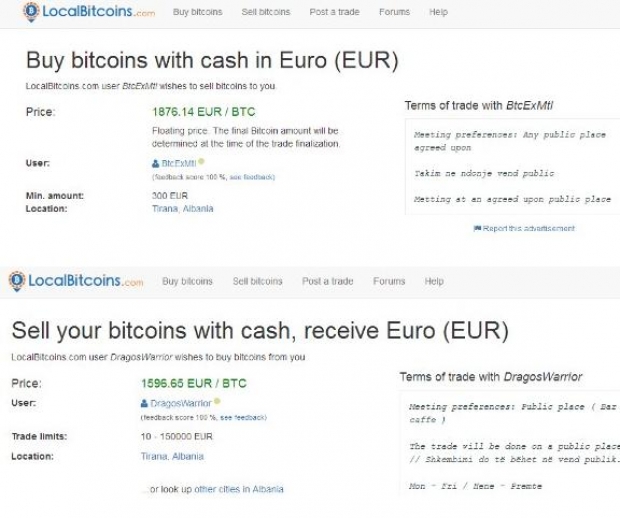
Task: Go to Forums in the top navigation
Action: (394, 12)
